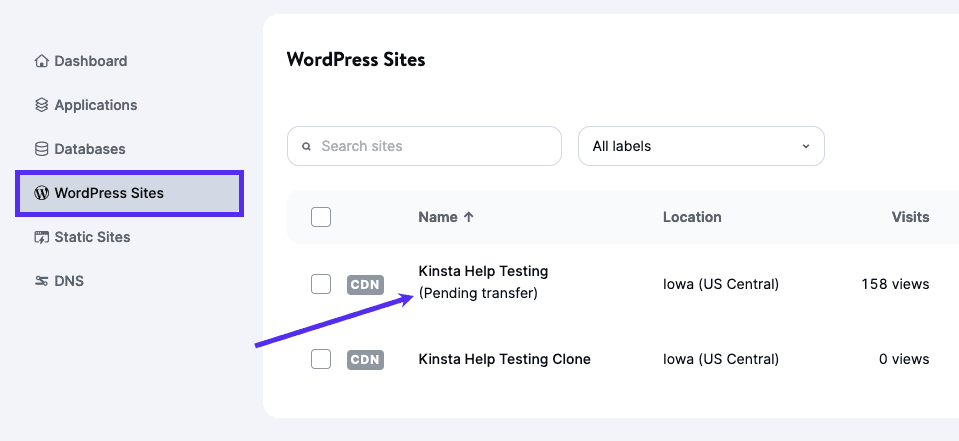Select WordPress Sites in the sidebar
This screenshot has width=959, height=441.
pyautogui.click(x=130, y=193)
